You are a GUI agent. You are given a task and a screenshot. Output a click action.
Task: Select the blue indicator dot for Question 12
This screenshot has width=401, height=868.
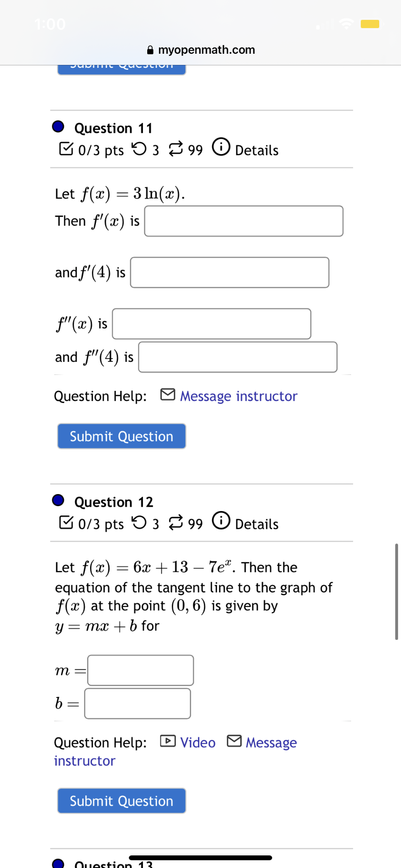(x=58, y=500)
